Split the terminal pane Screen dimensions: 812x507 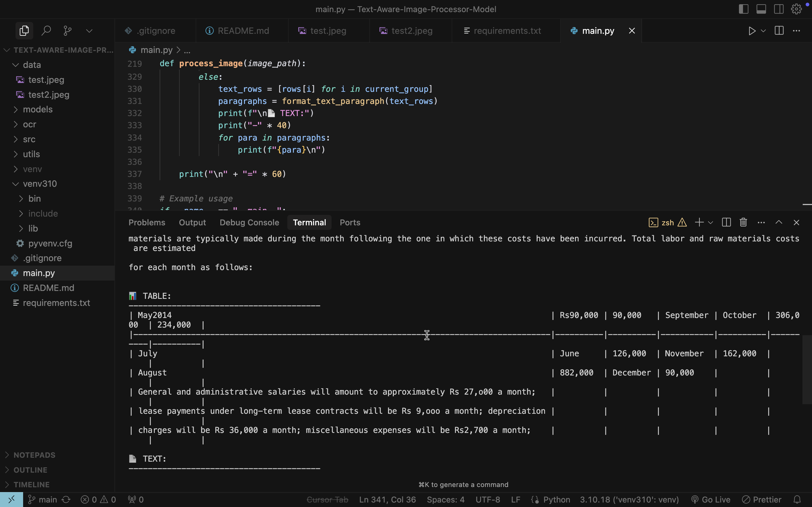tap(726, 222)
